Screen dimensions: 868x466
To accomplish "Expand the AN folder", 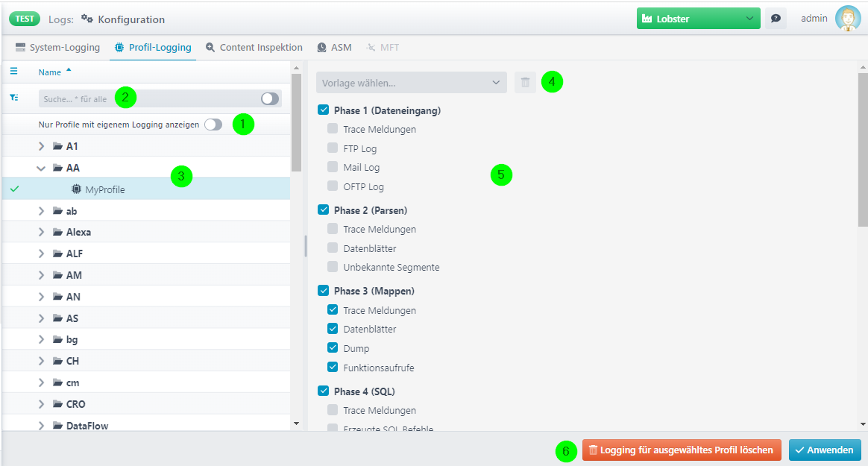I will [41, 297].
